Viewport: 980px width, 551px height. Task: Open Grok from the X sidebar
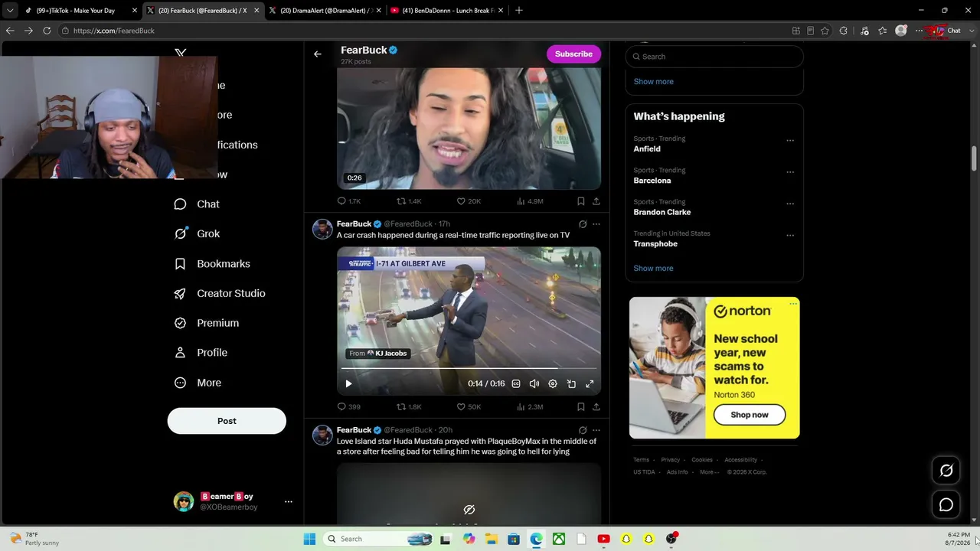click(198, 234)
